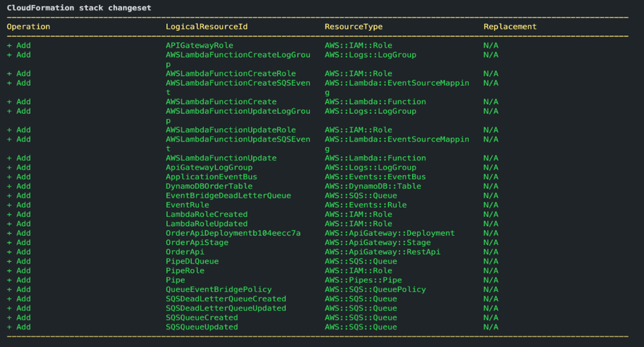The height and width of the screenshot is (347, 644).
Task: Click SQSQueueUpdated resource ID
Action: (x=201, y=327)
